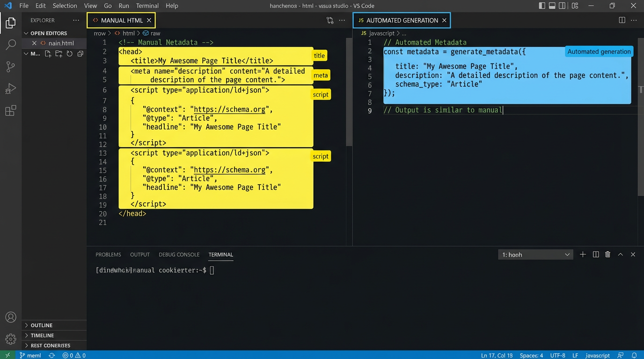Click the New File icon in Explorer
This screenshot has height=359, width=644.
tap(48, 54)
